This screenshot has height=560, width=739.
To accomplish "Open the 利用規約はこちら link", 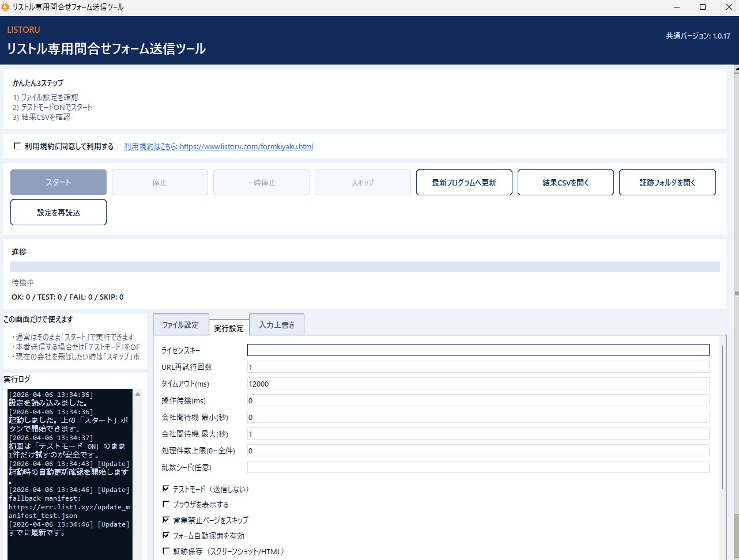I will pos(217,146).
